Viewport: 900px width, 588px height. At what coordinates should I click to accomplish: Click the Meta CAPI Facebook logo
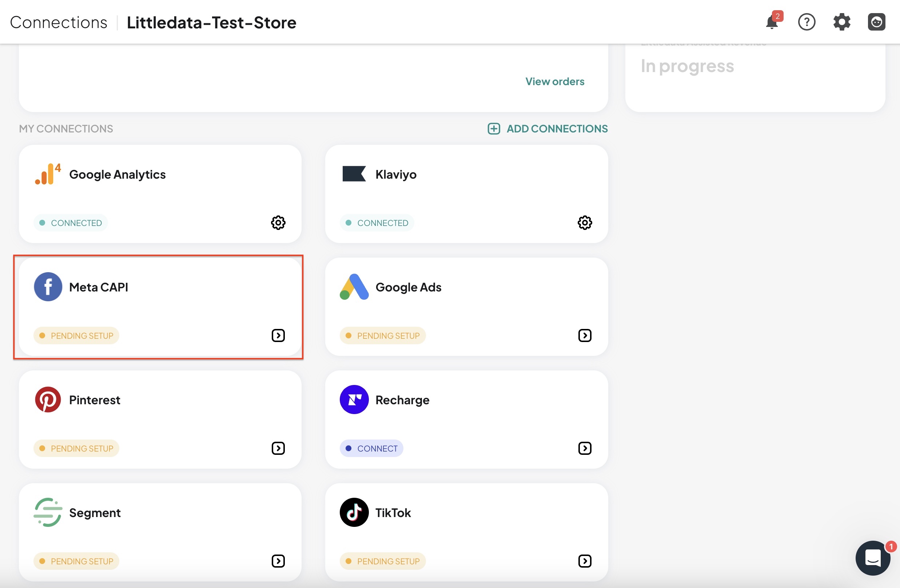pos(48,287)
